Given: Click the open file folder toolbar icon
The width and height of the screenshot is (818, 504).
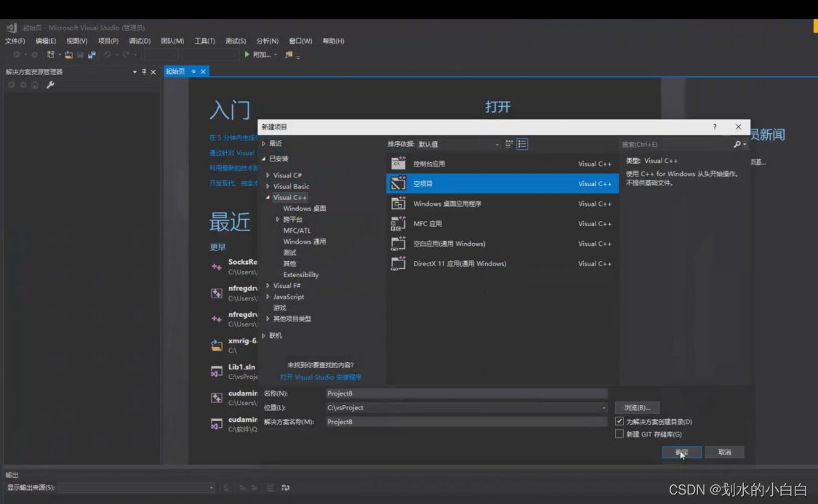Looking at the screenshot, I should click(x=68, y=55).
